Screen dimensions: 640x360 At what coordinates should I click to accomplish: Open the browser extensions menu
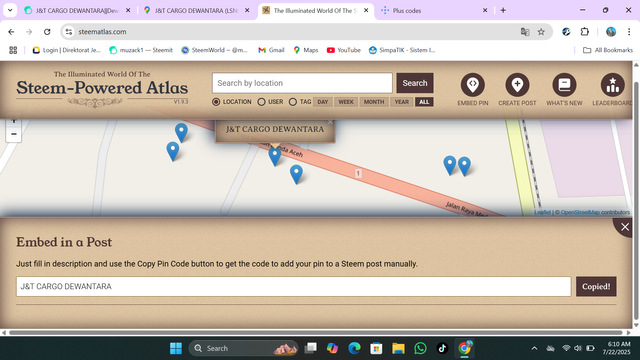point(584,32)
